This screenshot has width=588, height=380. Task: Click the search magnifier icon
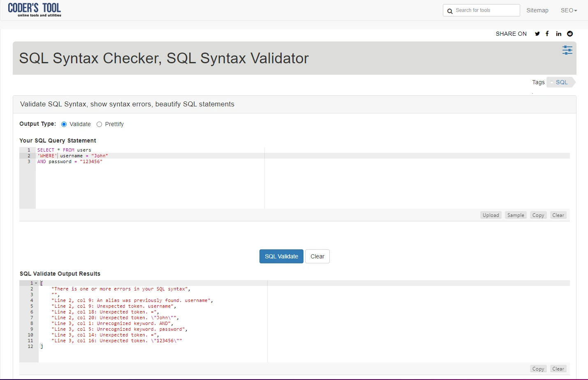(450, 11)
